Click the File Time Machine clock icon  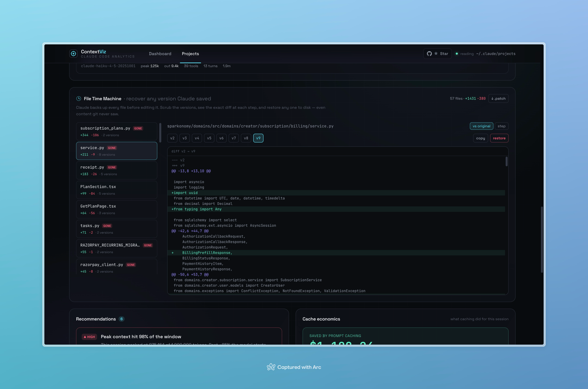pos(79,98)
